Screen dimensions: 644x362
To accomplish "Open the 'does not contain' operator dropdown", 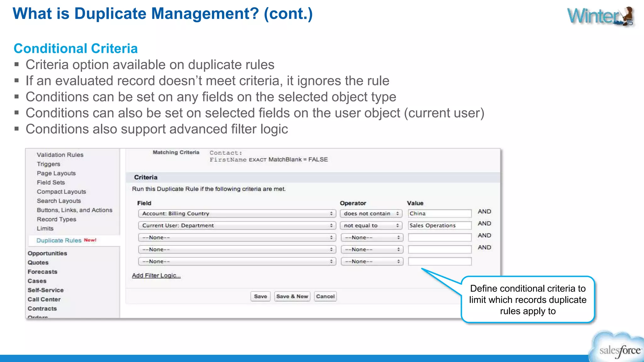I will tap(371, 214).
